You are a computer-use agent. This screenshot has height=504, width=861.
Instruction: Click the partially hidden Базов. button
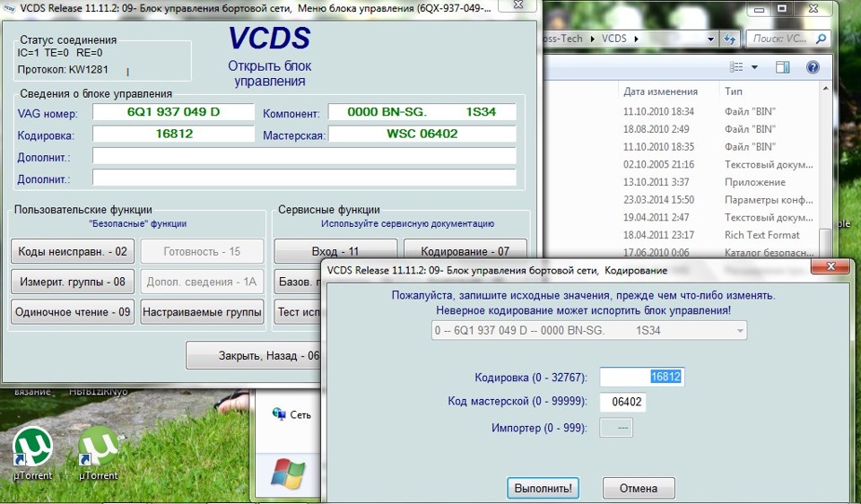(x=298, y=282)
